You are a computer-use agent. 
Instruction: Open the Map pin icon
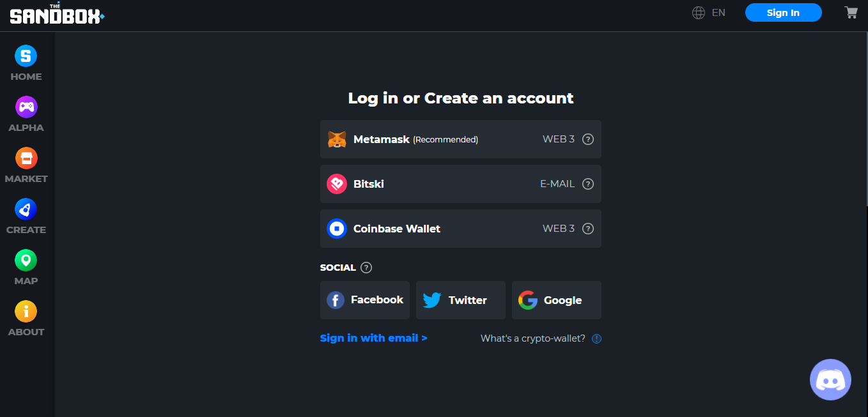26,261
